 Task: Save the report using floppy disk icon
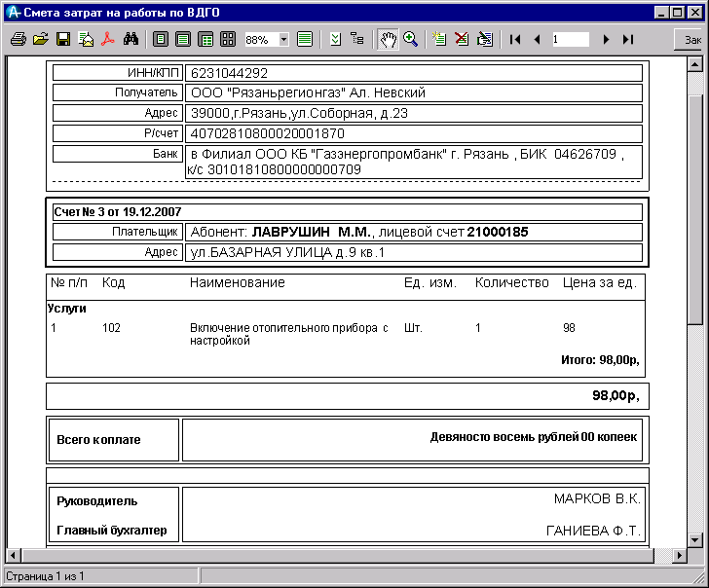(x=62, y=40)
